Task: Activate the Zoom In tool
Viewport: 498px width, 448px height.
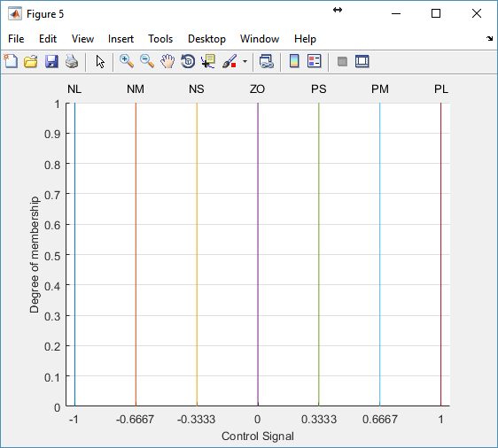Action: (x=127, y=61)
